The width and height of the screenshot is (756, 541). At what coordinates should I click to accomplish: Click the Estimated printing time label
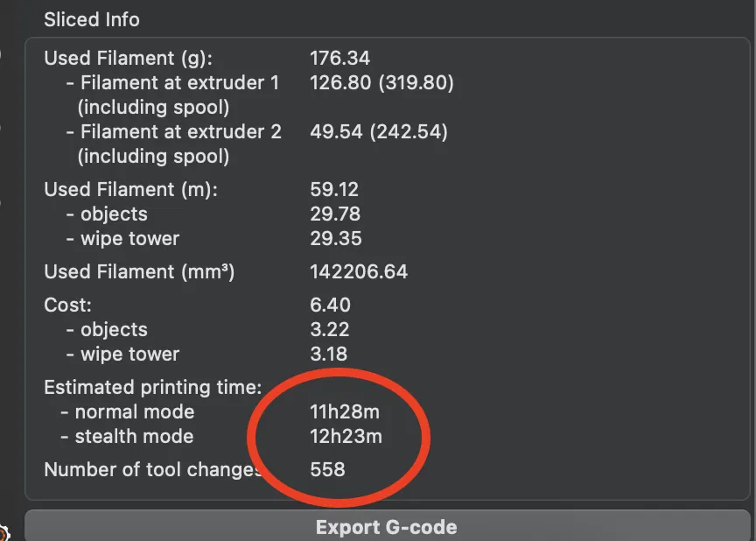tap(152, 388)
